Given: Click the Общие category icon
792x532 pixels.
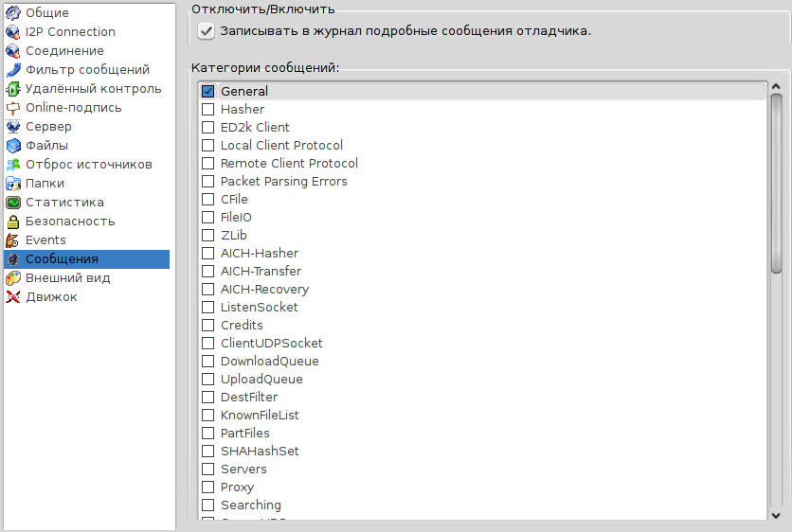Looking at the screenshot, I should [13, 12].
